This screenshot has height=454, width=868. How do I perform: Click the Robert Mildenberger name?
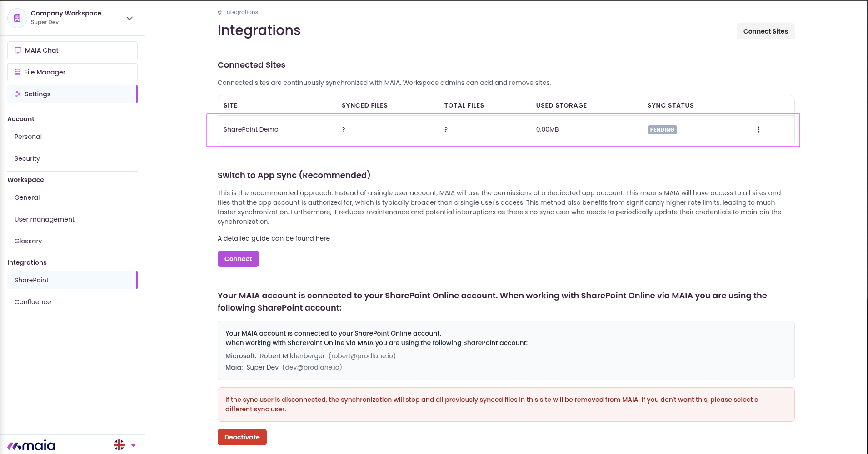292,356
